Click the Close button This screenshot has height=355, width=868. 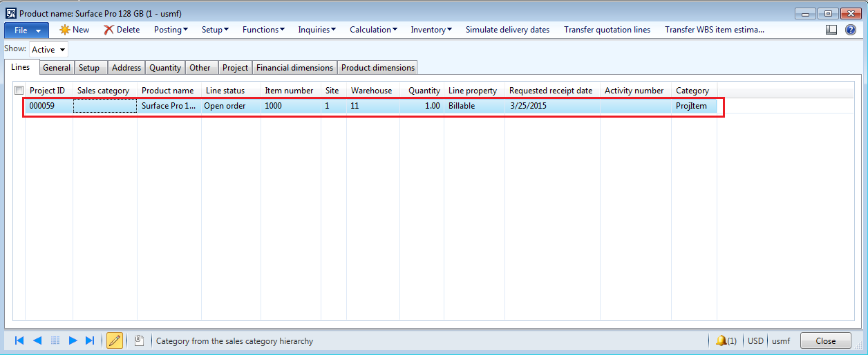825,340
